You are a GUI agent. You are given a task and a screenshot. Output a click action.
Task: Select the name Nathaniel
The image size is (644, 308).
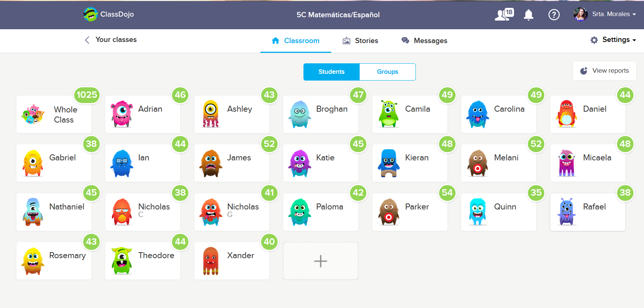67,207
